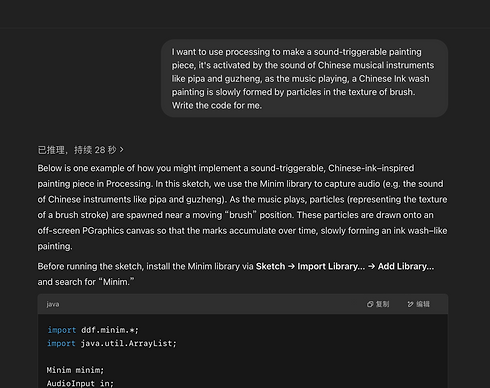Image resolution: width=490 pixels, height=388 pixels.
Task: Click the 编辑 edit label
Action: click(x=423, y=304)
